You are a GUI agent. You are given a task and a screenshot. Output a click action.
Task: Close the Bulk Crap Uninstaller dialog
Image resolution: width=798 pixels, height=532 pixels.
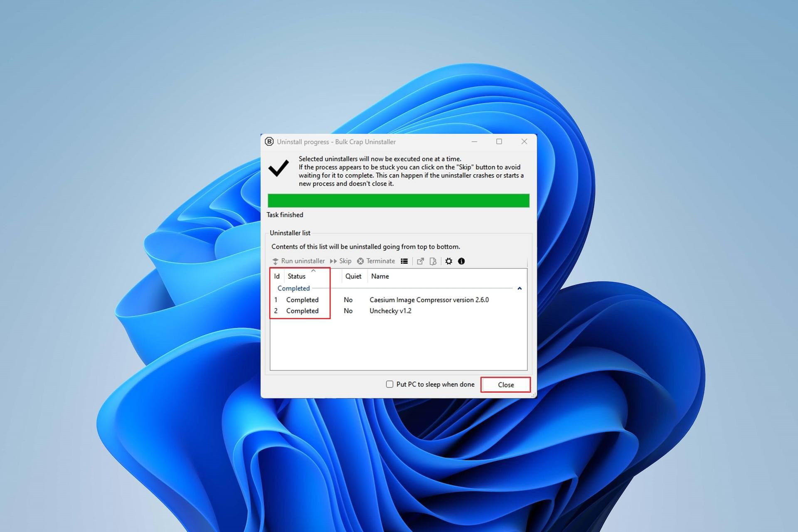[506, 385]
